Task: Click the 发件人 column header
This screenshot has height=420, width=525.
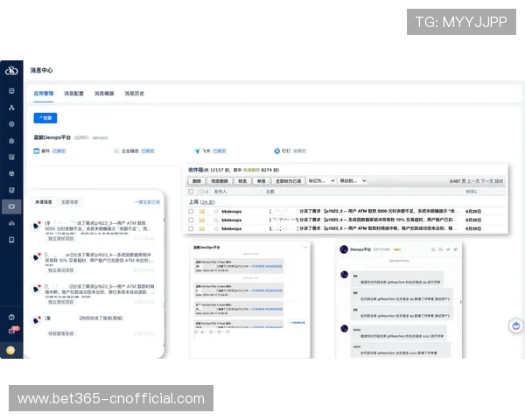Action: [x=220, y=192]
